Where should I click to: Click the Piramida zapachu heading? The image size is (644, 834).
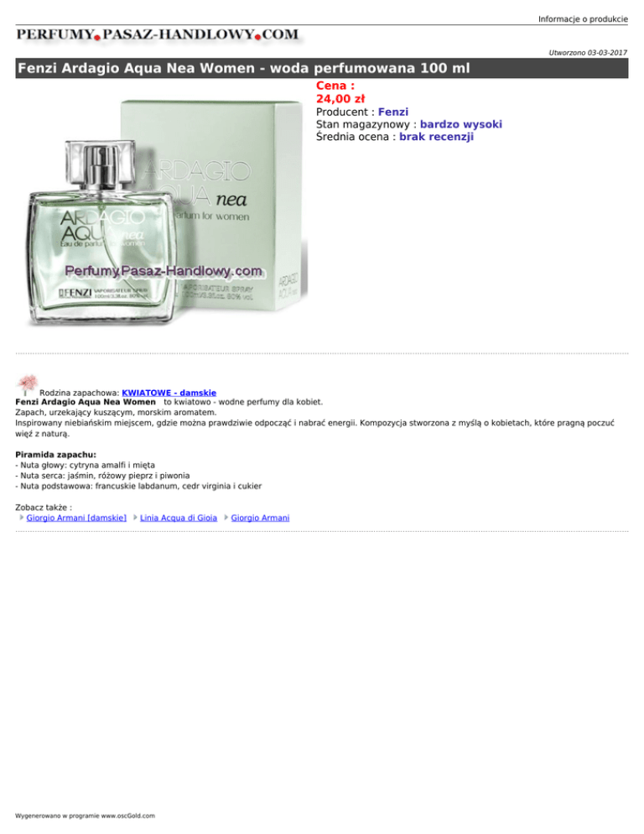click(x=56, y=455)
